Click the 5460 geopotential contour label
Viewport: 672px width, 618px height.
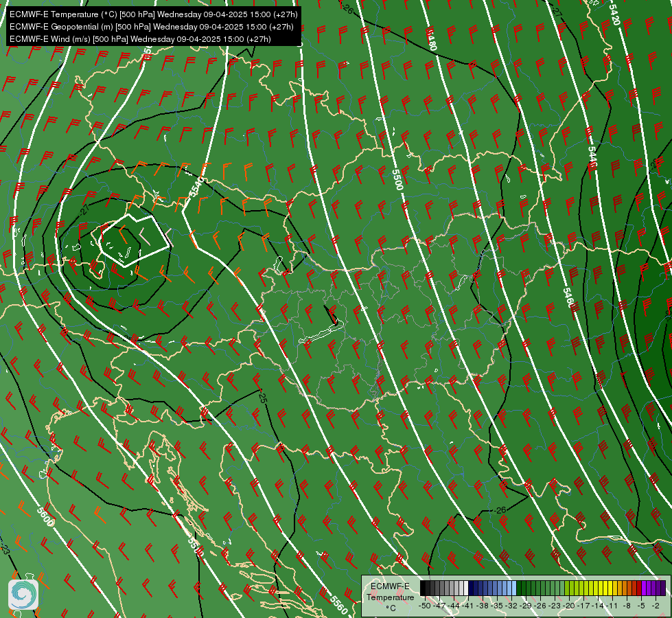pos(568,297)
